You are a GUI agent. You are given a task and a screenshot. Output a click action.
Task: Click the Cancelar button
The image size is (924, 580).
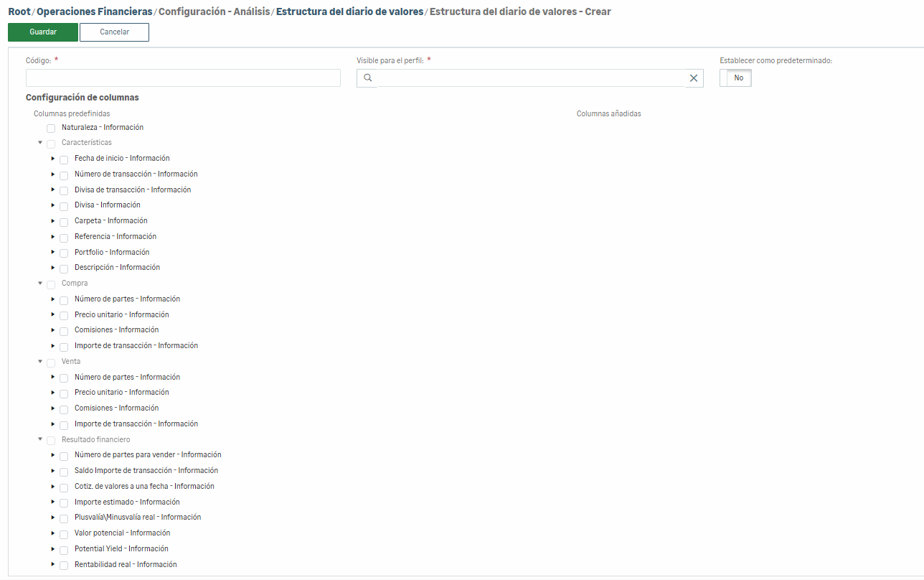[x=114, y=32]
